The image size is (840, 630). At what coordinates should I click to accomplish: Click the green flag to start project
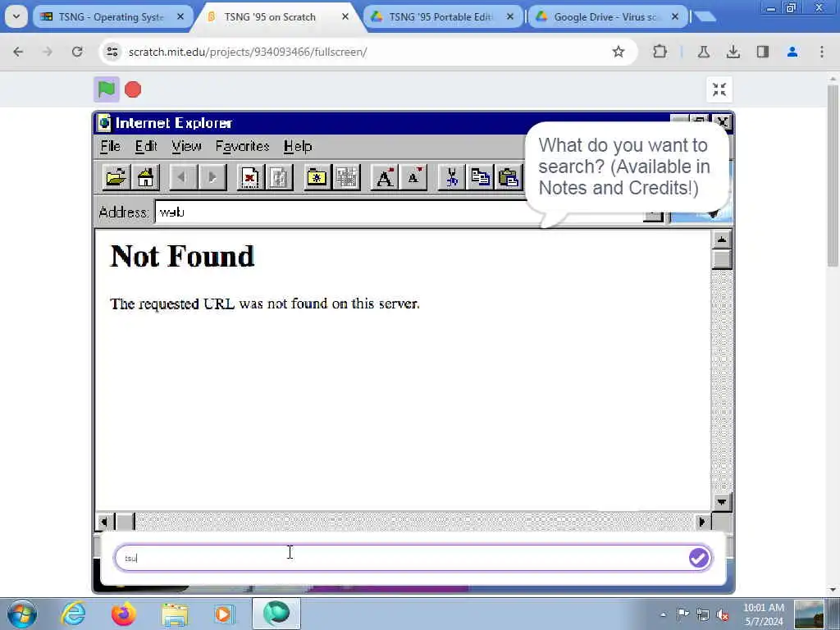point(106,89)
